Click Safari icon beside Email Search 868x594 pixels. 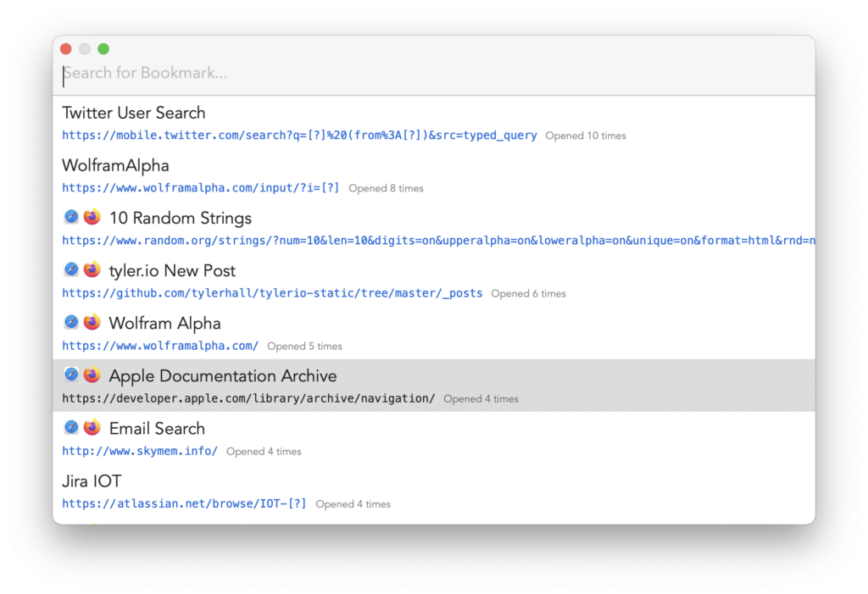click(71, 427)
